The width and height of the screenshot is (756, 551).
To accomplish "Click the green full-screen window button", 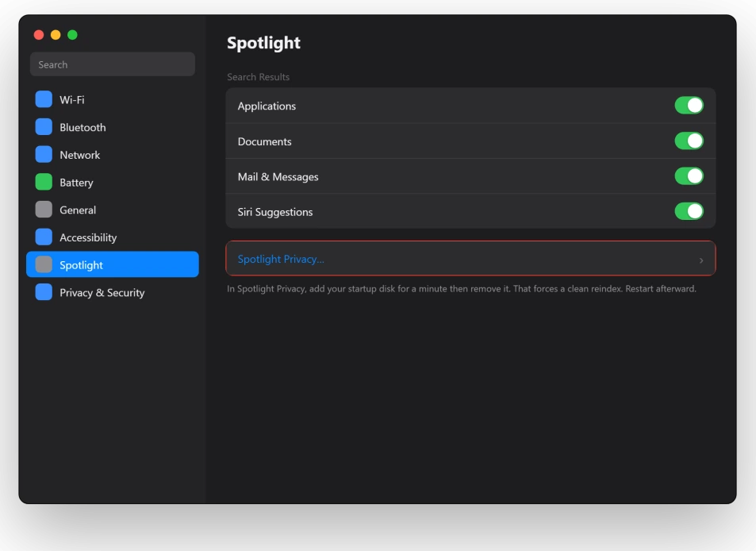I will pyautogui.click(x=72, y=35).
